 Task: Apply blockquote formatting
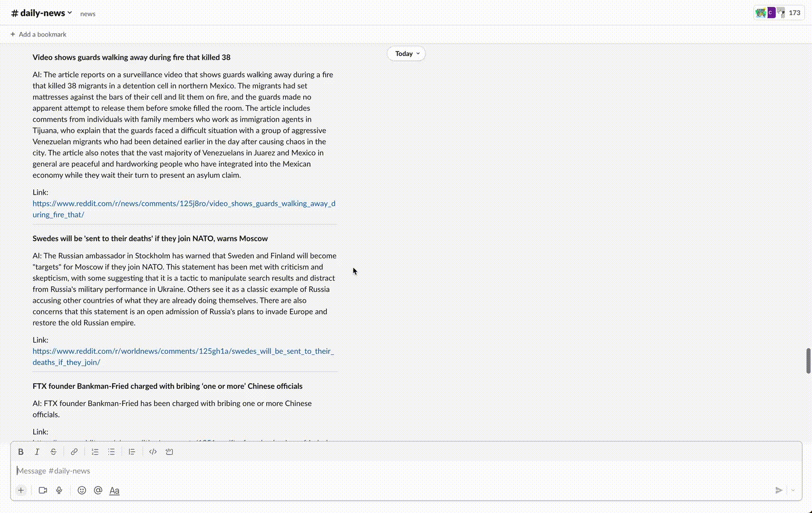[x=132, y=452]
